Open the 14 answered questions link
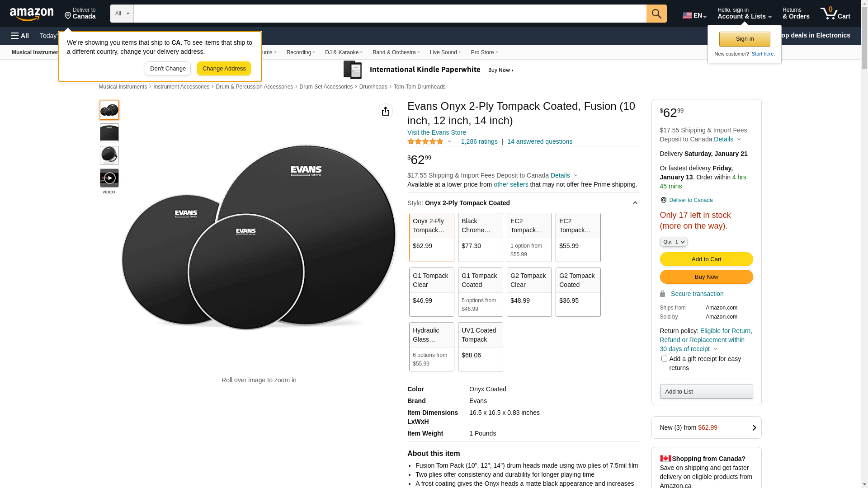The image size is (868, 488). tap(540, 141)
